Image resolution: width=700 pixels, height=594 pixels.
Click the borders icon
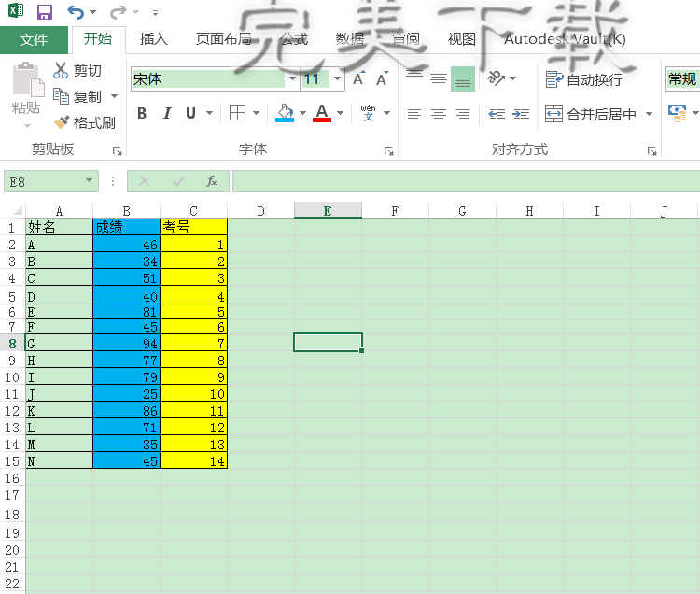pyautogui.click(x=237, y=113)
